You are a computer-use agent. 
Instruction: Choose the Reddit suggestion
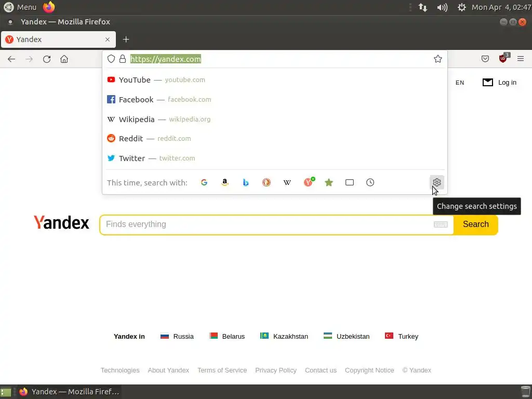click(275, 138)
